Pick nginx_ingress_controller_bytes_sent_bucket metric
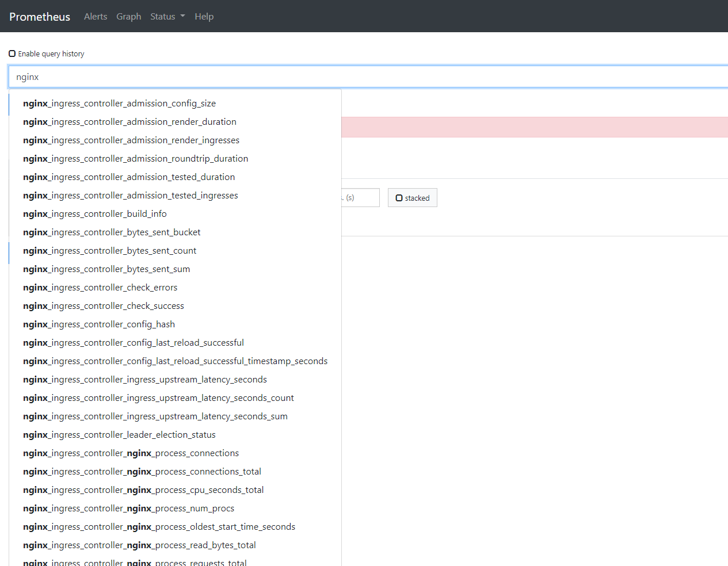The image size is (728, 566). point(176,232)
